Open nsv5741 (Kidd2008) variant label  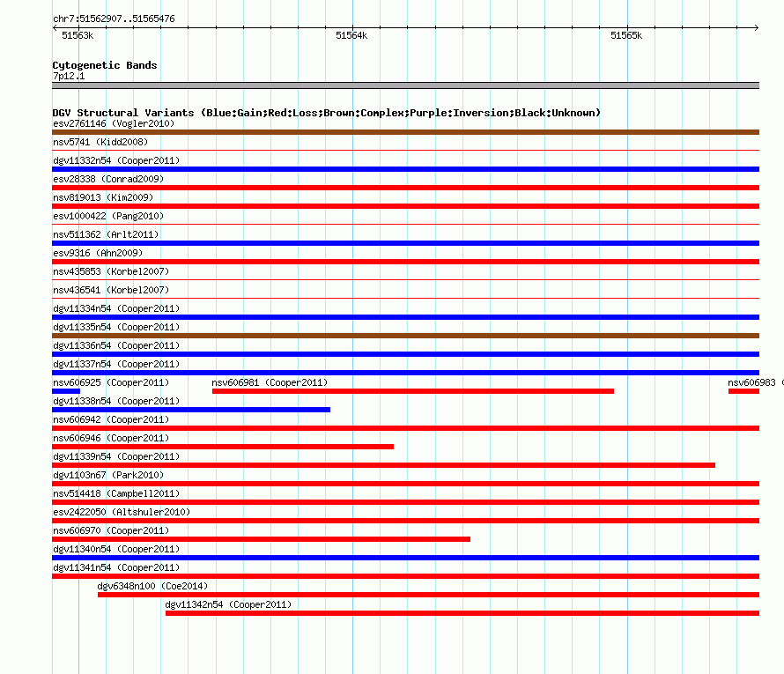tap(100, 142)
